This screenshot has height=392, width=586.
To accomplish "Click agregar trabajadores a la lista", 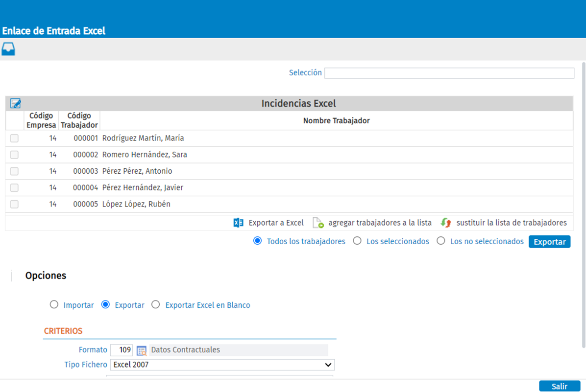I will pos(380,223).
